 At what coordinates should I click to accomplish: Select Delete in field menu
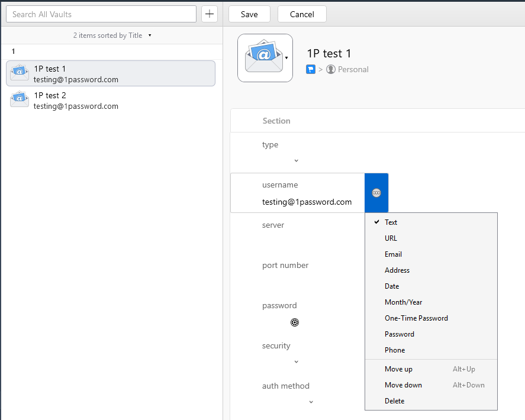[431, 401]
